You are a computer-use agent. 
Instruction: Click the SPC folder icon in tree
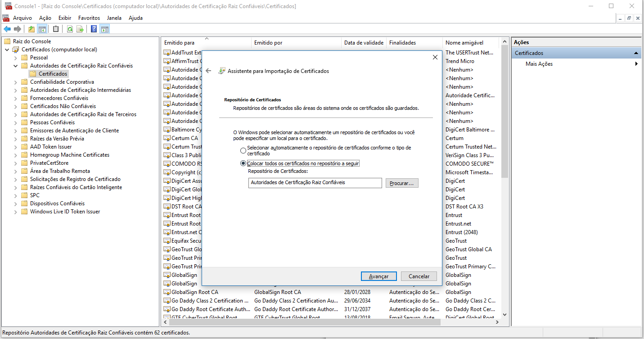pos(24,195)
